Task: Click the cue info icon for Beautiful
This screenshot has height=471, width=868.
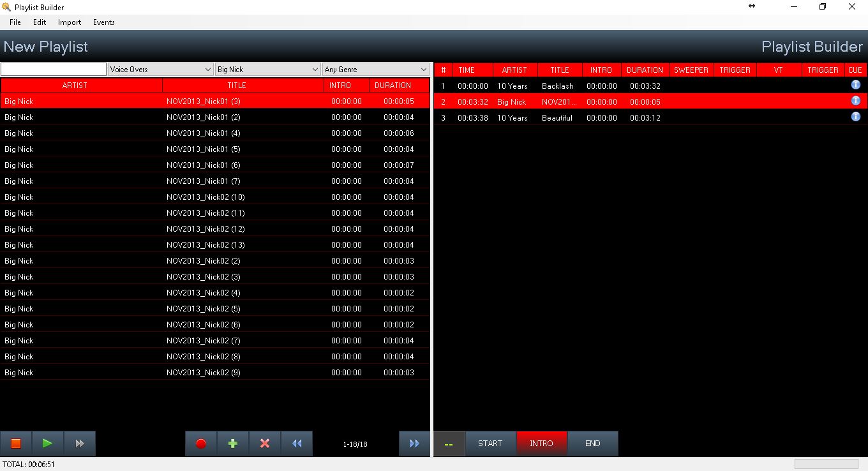Action: pos(855,117)
